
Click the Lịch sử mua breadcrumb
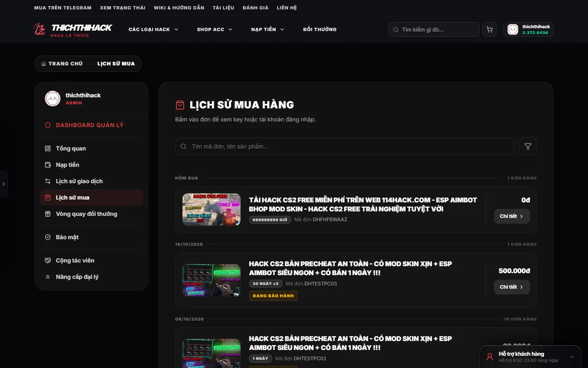[116, 64]
